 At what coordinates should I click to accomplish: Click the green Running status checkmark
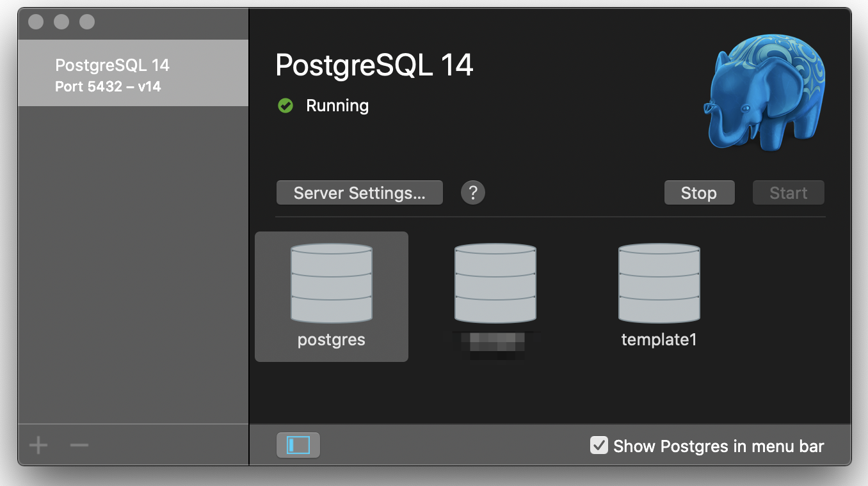click(x=285, y=106)
